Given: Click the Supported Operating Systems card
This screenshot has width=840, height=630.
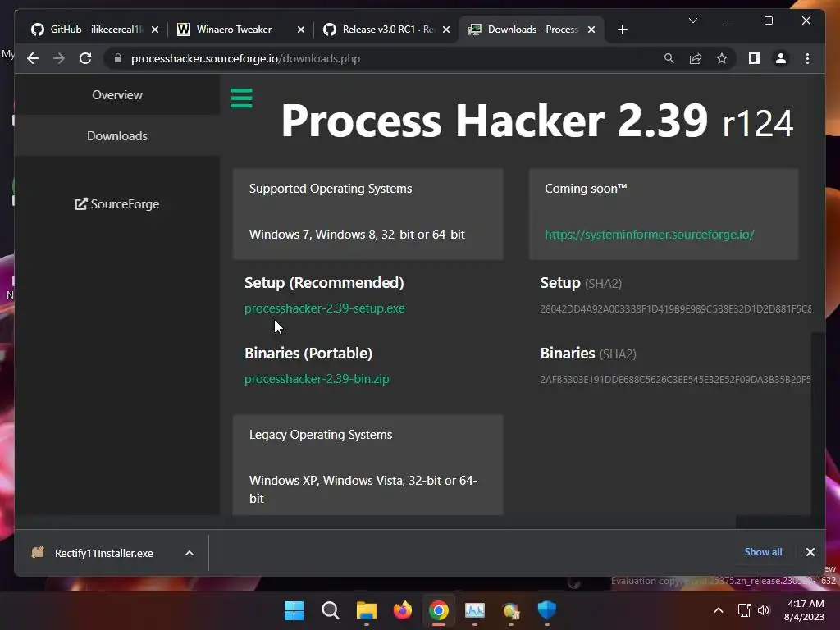Looking at the screenshot, I should pos(368,214).
